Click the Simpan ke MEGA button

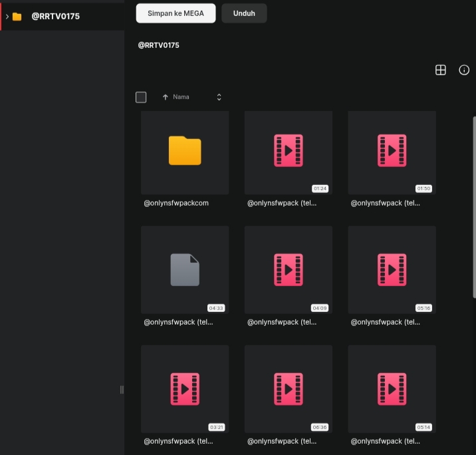pyautogui.click(x=176, y=13)
